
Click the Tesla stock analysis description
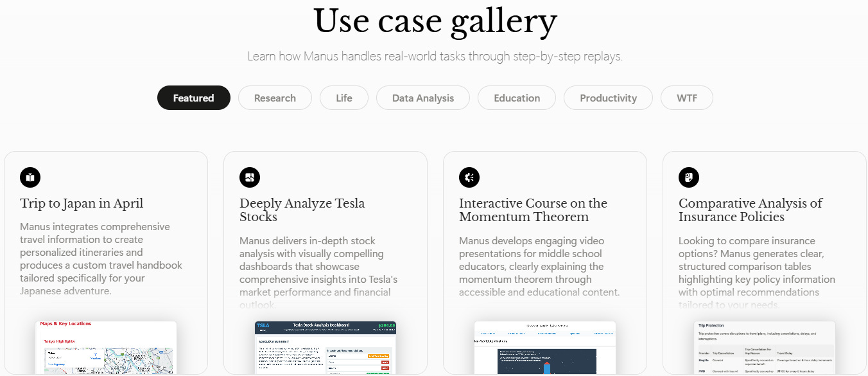pyautogui.click(x=319, y=273)
